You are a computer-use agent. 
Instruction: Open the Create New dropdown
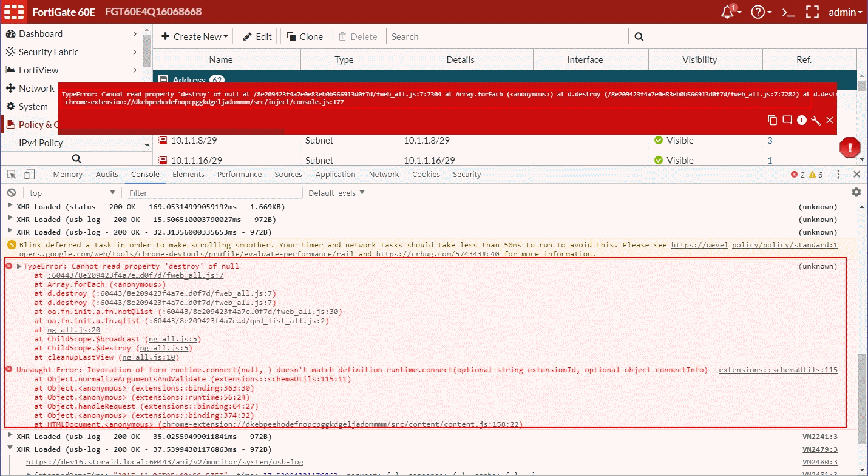(x=194, y=36)
